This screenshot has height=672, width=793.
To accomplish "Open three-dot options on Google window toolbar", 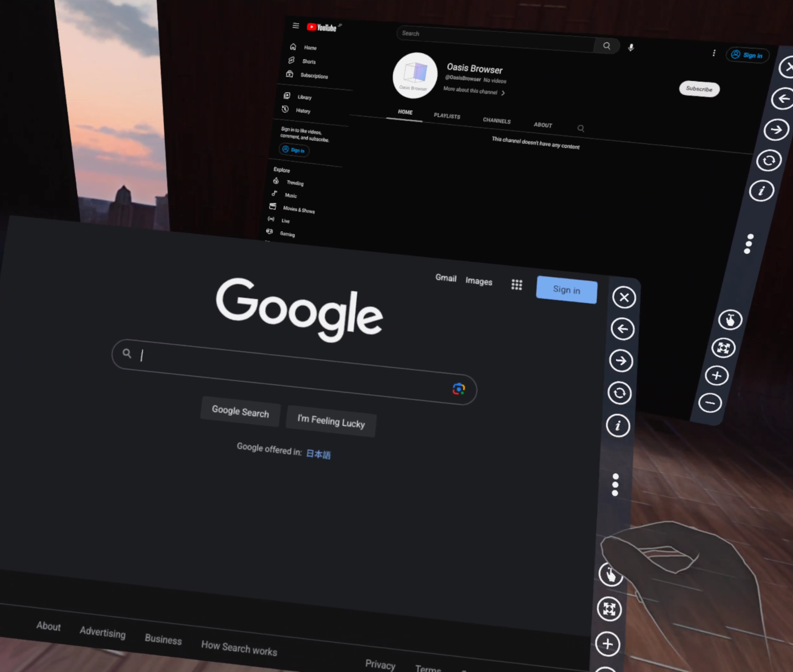I will click(x=615, y=485).
